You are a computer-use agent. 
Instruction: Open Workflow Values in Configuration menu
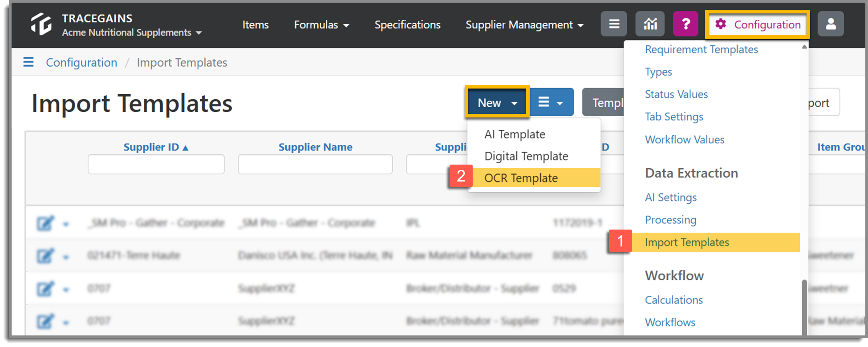685,140
